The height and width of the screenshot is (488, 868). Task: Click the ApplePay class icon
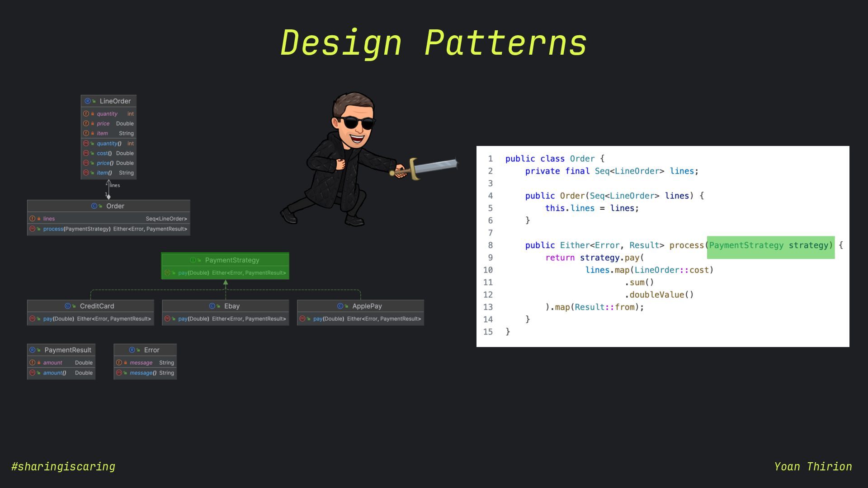[x=340, y=306]
